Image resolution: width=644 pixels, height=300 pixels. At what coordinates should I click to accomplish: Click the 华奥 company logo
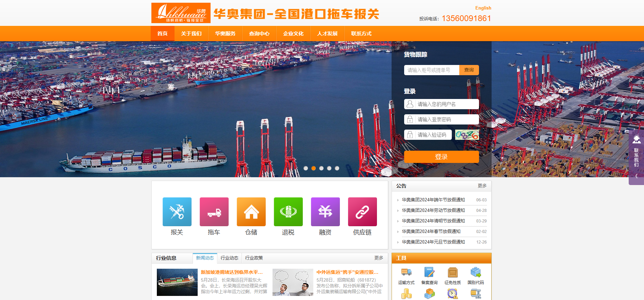tap(181, 13)
